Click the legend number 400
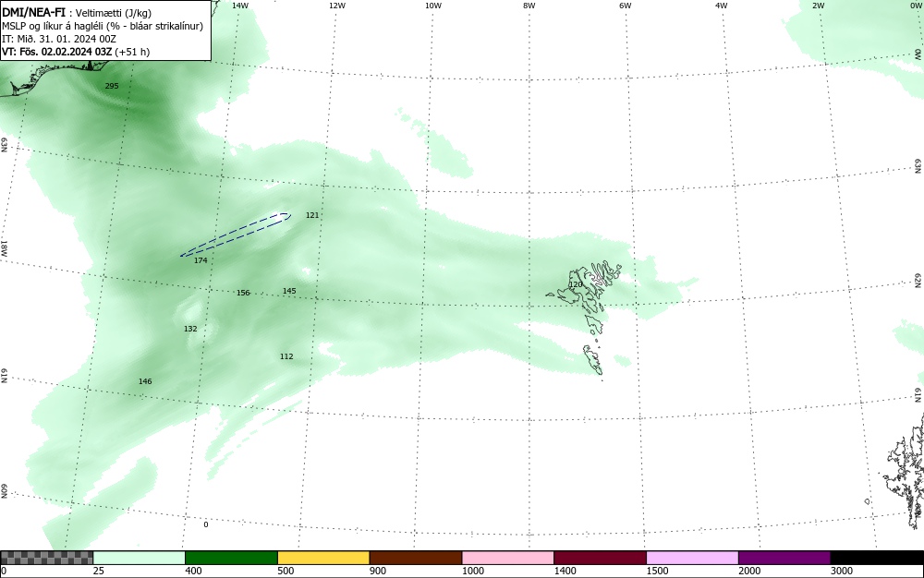Image resolution: width=924 pixels, height=578 pixels. pos(193,571)
